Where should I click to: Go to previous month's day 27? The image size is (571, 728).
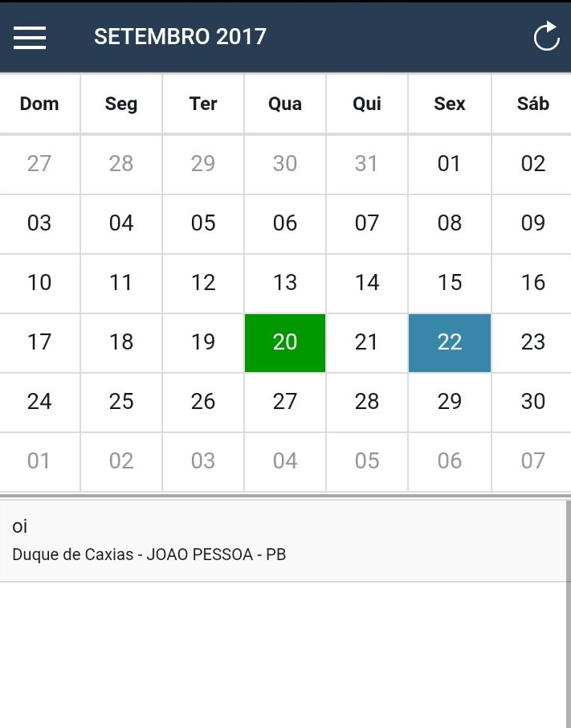pos(39,164)
